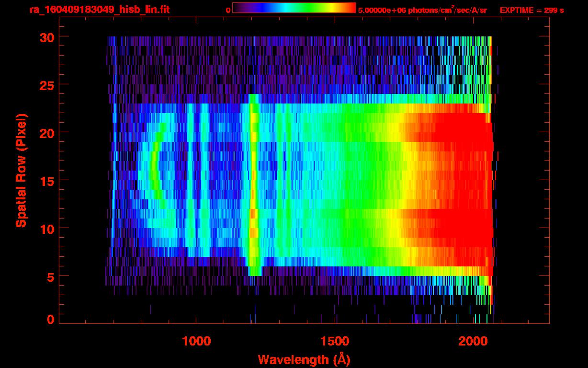Click the Spatial Row (Pixel) axis title
Screen dimensions: 588x368
(21, 170)
